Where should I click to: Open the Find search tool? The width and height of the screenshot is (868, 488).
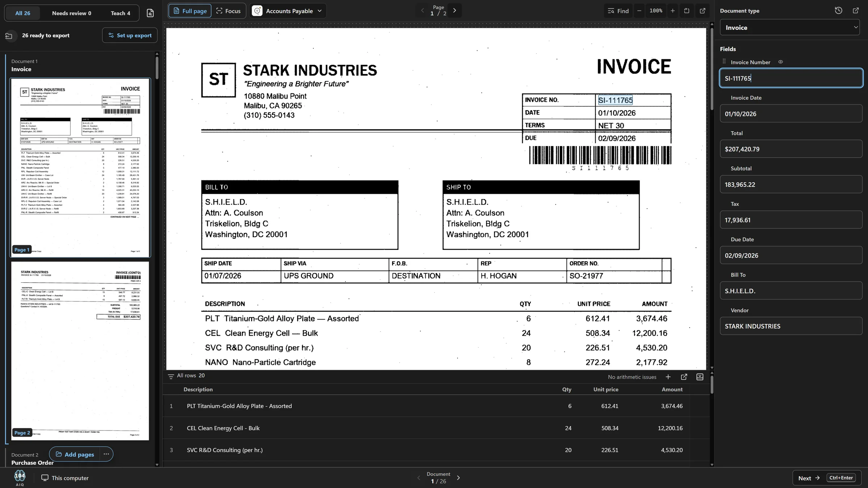(x=618, y=11)
